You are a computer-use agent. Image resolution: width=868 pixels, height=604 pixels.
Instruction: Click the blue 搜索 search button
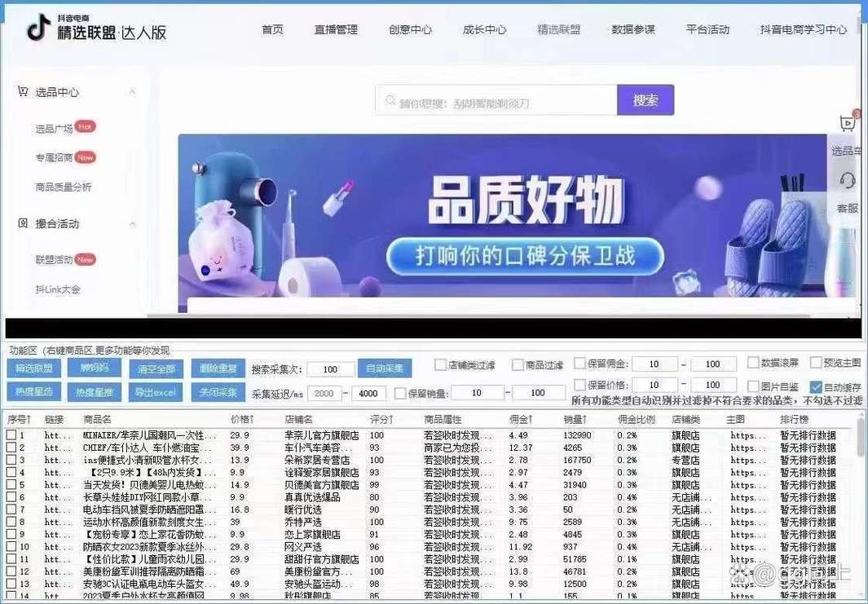pos(645,99)
